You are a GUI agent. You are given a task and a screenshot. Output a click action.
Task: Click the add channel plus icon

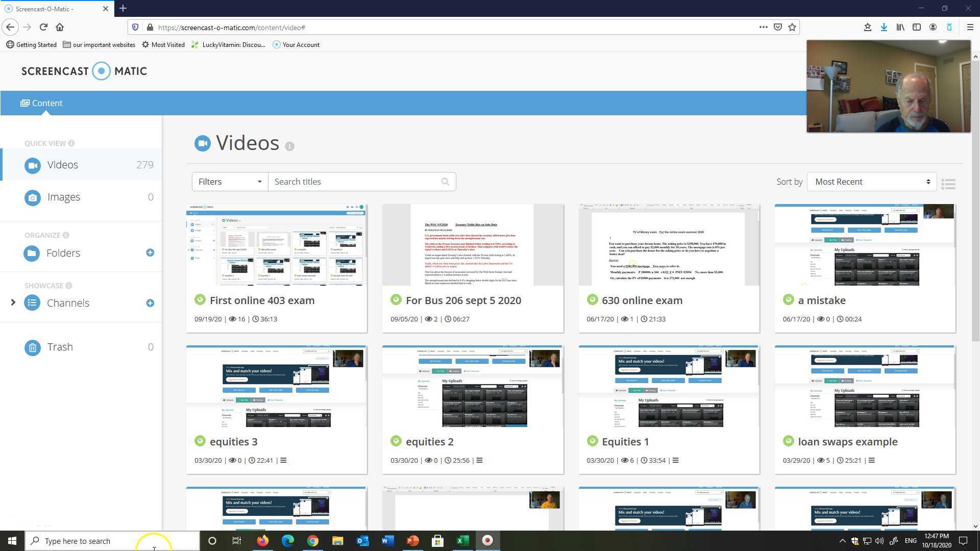(150, 303)
